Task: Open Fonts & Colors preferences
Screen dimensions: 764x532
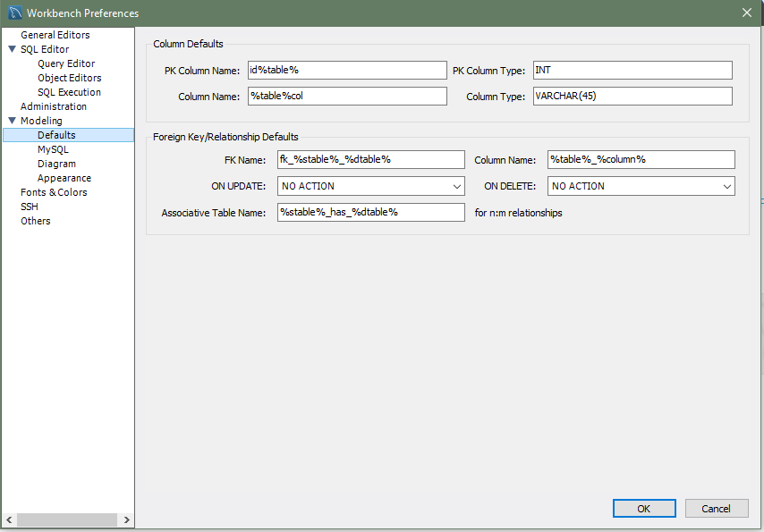Action: coord(54,192)
